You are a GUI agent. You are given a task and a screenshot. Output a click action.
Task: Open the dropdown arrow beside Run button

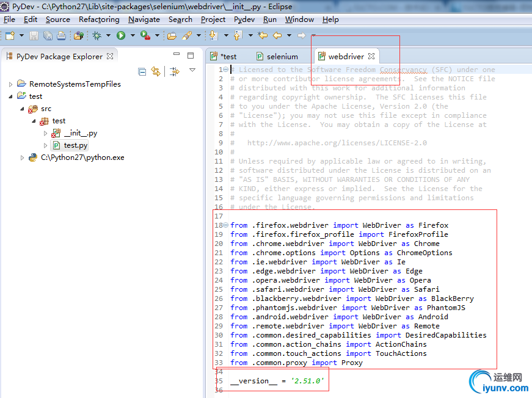pyautogui.click(x=132, y=35)
